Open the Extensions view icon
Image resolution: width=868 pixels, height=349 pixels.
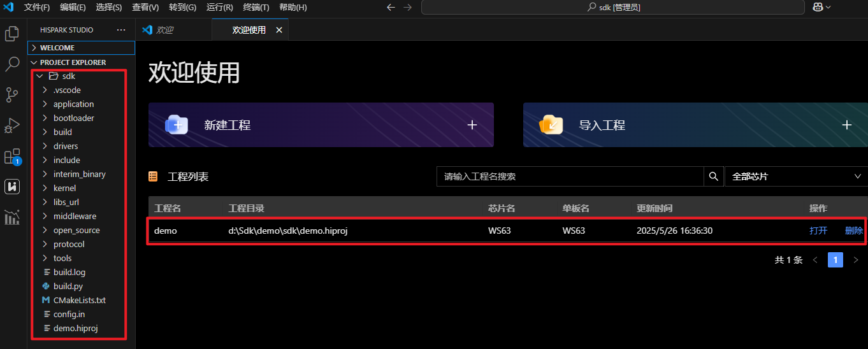click(12, 156)
